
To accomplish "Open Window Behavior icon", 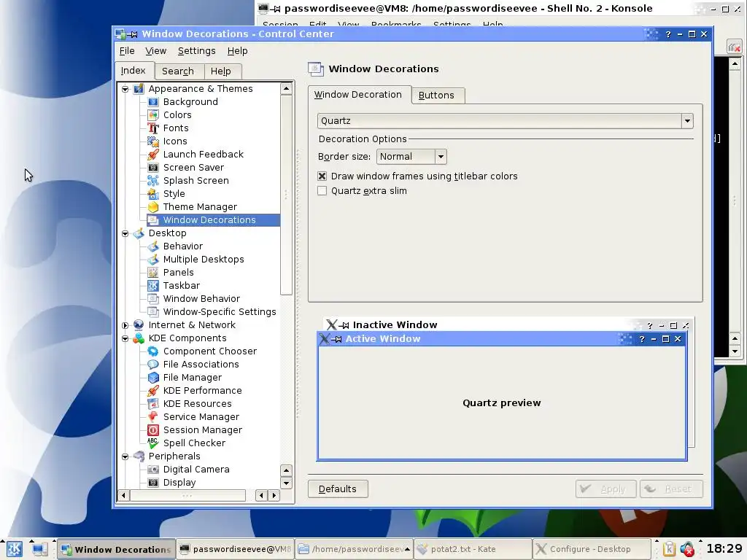I will (153, 298).
